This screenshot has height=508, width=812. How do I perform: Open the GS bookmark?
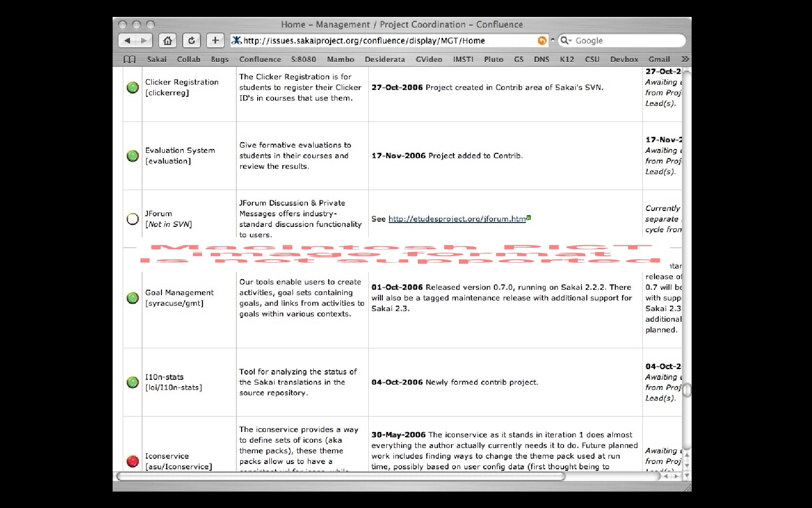click(519, 59)
